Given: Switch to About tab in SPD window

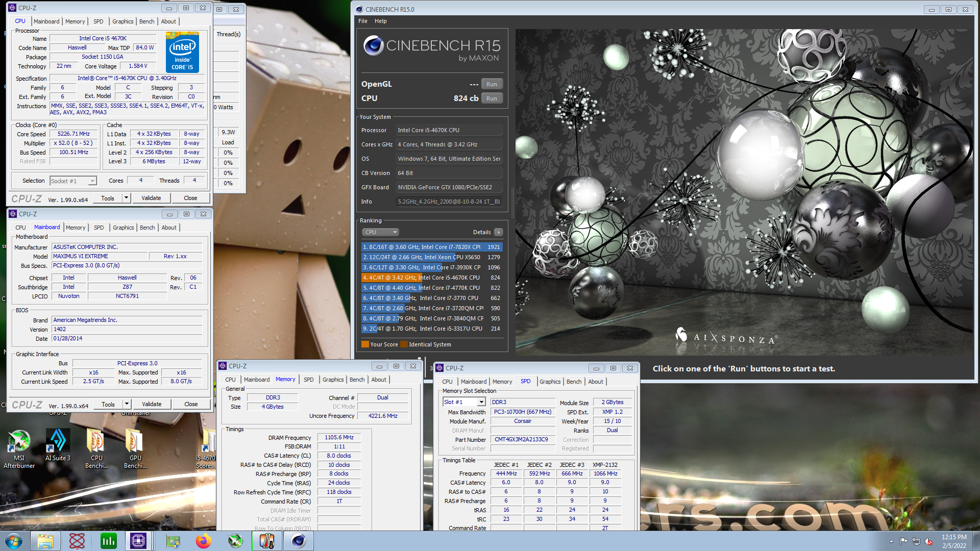Looking at the screenshot, I should coord(596,382).
